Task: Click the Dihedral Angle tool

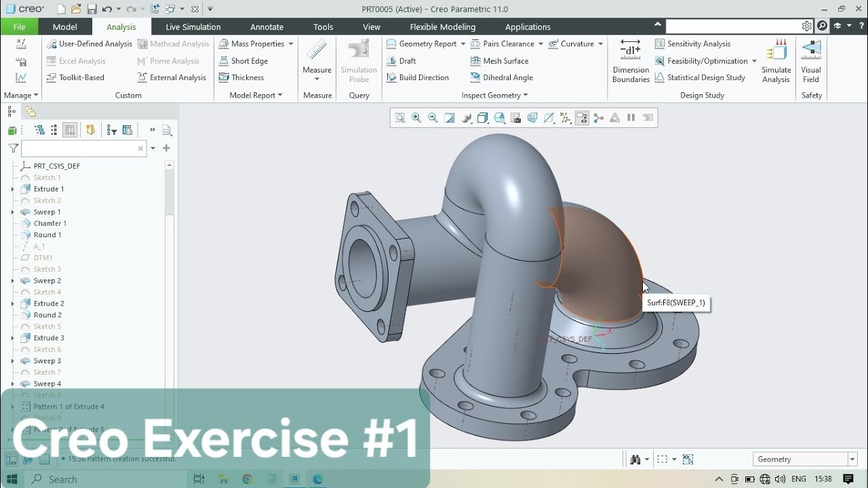Action: [502, 77]
